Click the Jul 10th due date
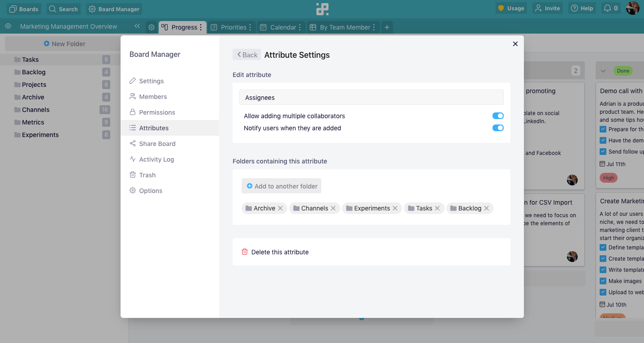The image size is (644, 343). point(613,305)
